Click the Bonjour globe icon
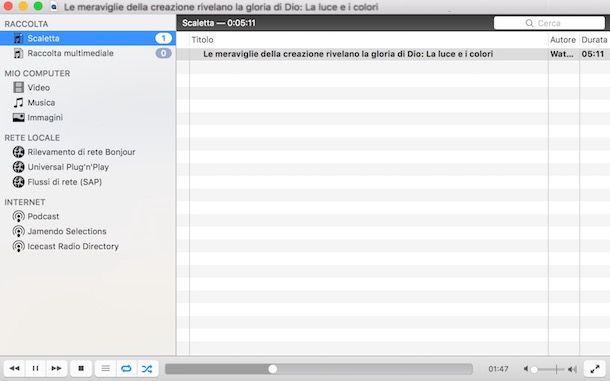The height and width of the screenshot is (381, 610). click(x=18, y=152)
